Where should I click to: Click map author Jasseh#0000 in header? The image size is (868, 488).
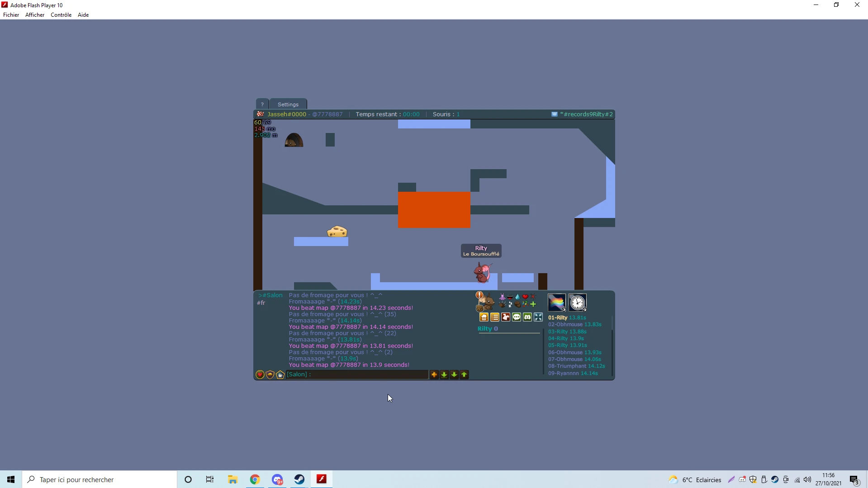pyautogui.click(x=287, y=114)
